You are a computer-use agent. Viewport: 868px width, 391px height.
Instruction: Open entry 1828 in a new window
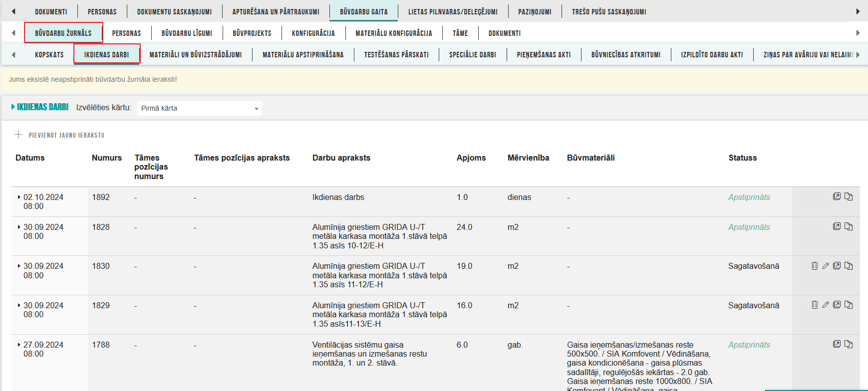click(837, 226)
